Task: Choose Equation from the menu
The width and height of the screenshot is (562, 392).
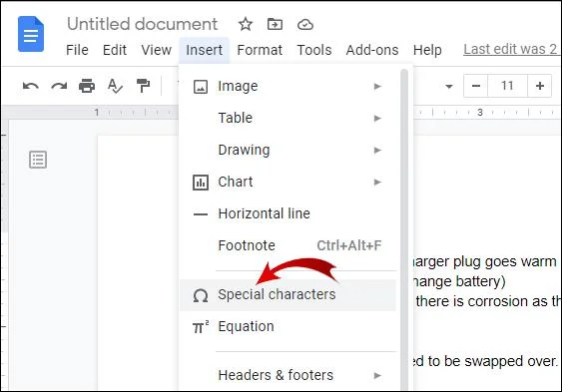Action: tap(287, 326)
